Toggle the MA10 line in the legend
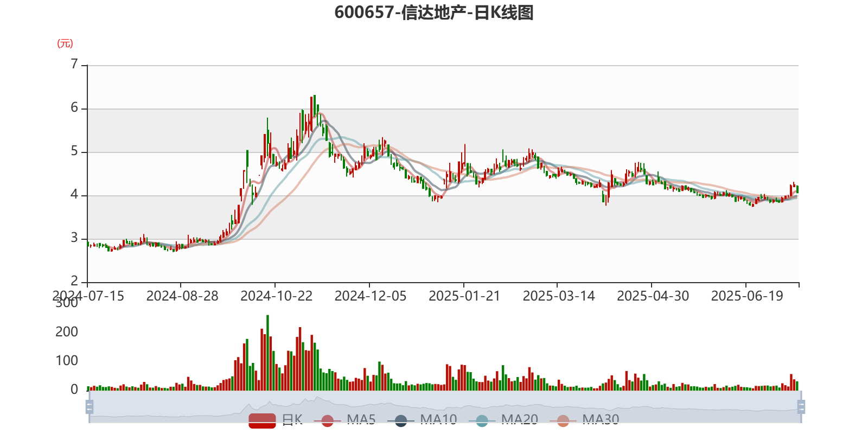The height and width of the screenshot is (434, 868). point(423,420)
